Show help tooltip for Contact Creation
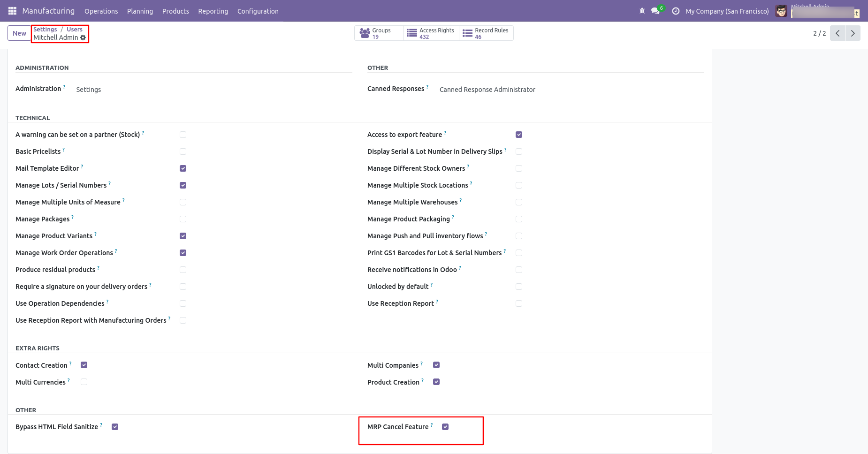The width and height of the screenshot is (868, 454). [71, 363]
